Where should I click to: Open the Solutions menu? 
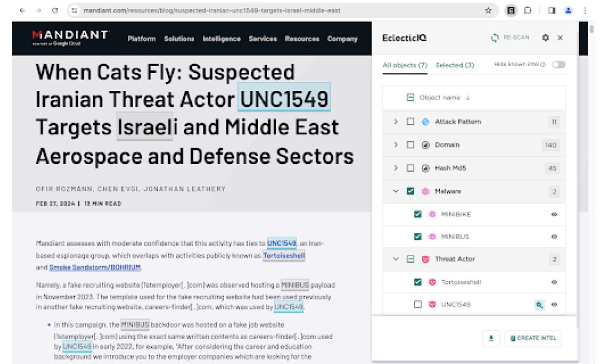[x=179, y=39]
